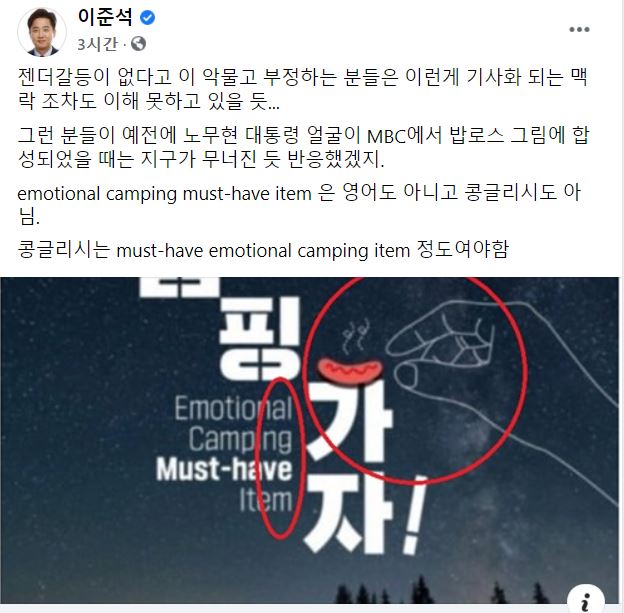Screen dimensions: 624x613
Task: Click the large "핑" poster character
Action: pos(259,338)
